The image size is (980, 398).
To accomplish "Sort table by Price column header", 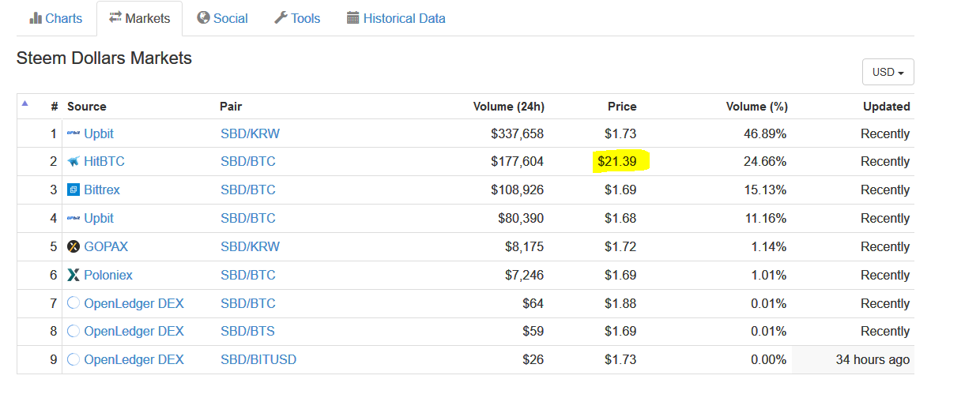I will click(621, 107).
